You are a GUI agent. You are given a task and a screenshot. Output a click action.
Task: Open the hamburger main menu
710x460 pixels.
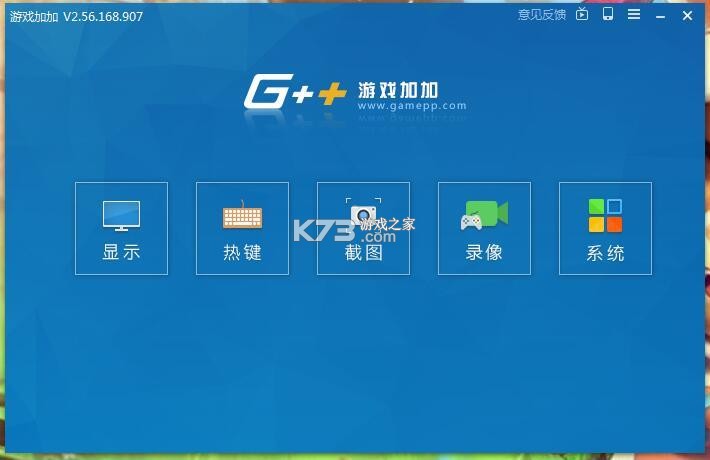pos(634,14)
